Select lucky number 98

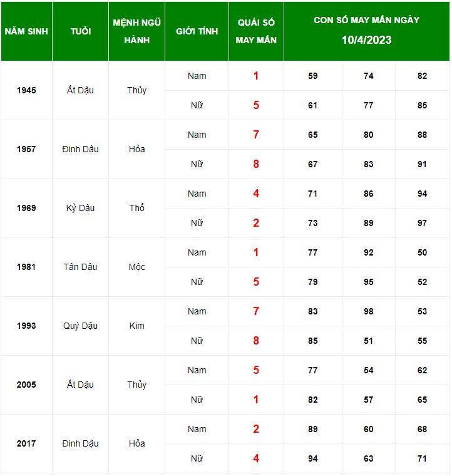pos(368,311)
